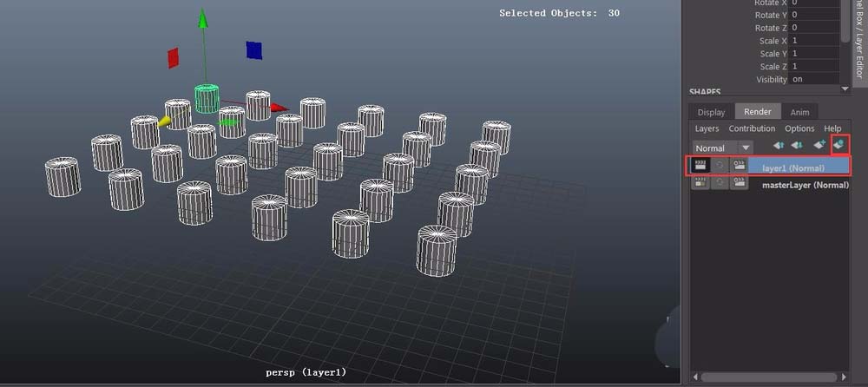Viewport: 868px width, 387px height.
Task: Open the Help menu in layer editor
Action: click(x=832, y=128)
